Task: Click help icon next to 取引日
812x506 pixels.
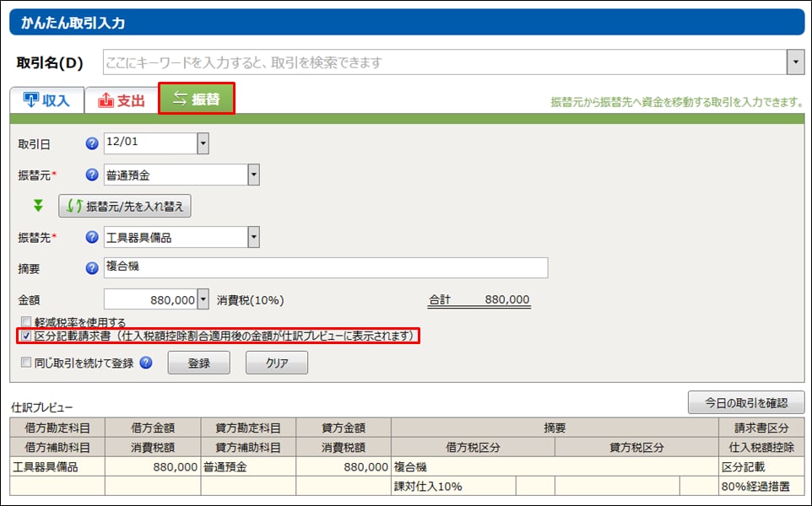Action: [x=92, y=143]
